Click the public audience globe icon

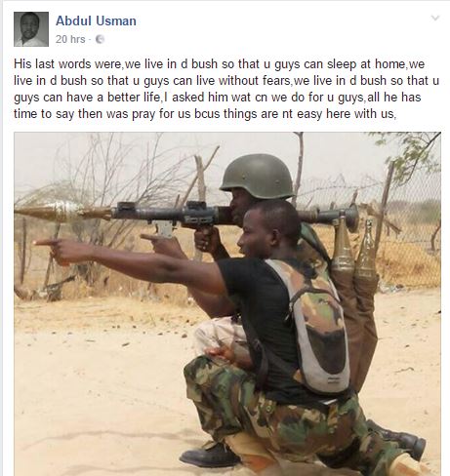point(100,39)
